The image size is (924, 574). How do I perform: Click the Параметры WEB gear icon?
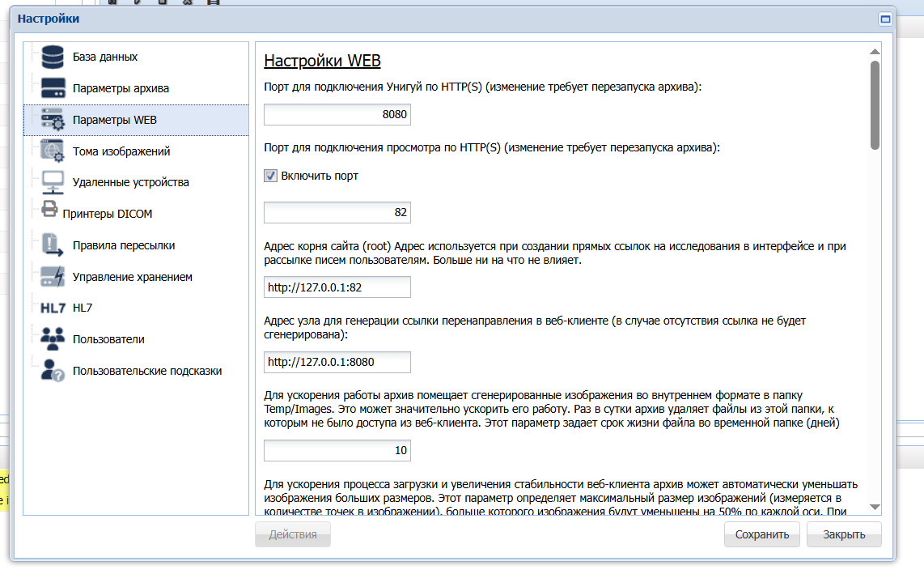[53, 120]
